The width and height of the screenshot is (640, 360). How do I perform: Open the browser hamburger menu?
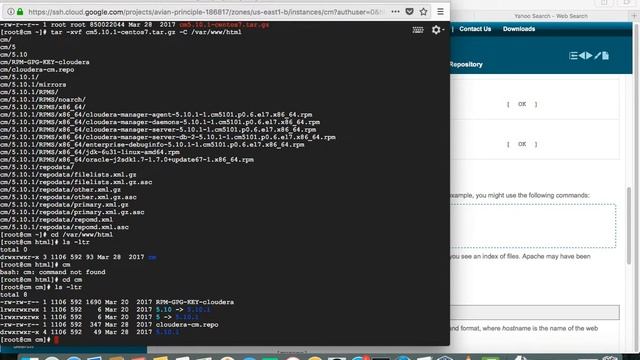tap(440, 12)
